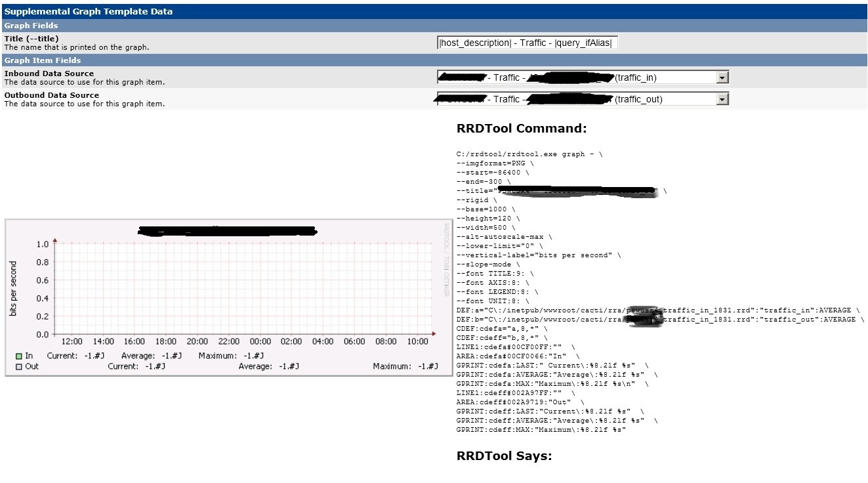868x483 pixels.
Task: Click the green In legend swatch
Action: tap(18, 356)
